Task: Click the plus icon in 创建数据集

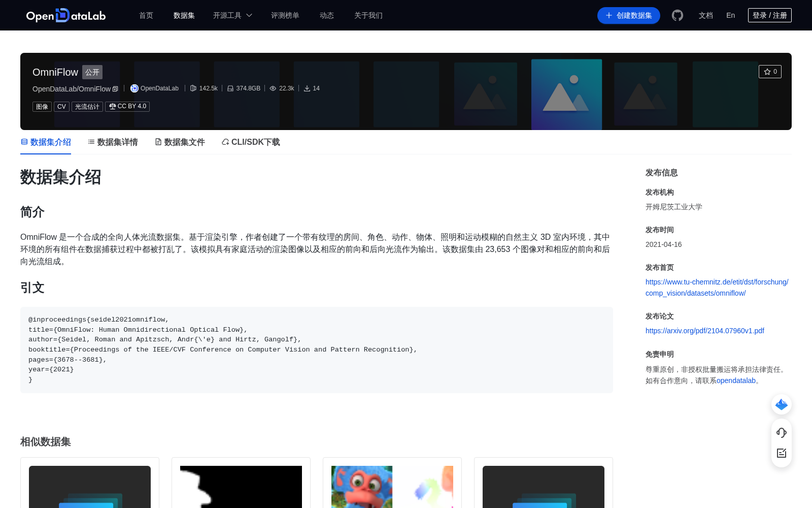Action: click(x=609, y=15)
